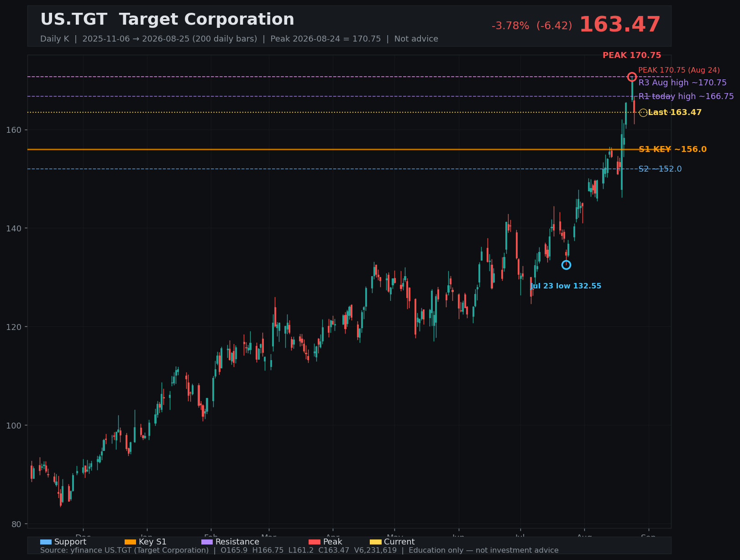
Task: Click the US.TGT Target Corporation title
Action: click(167, 20)
